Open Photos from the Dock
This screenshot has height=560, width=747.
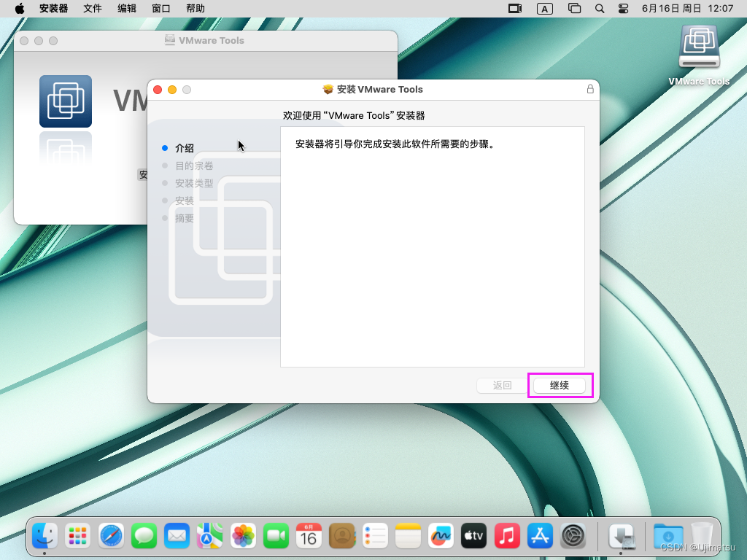coord(243,536)
